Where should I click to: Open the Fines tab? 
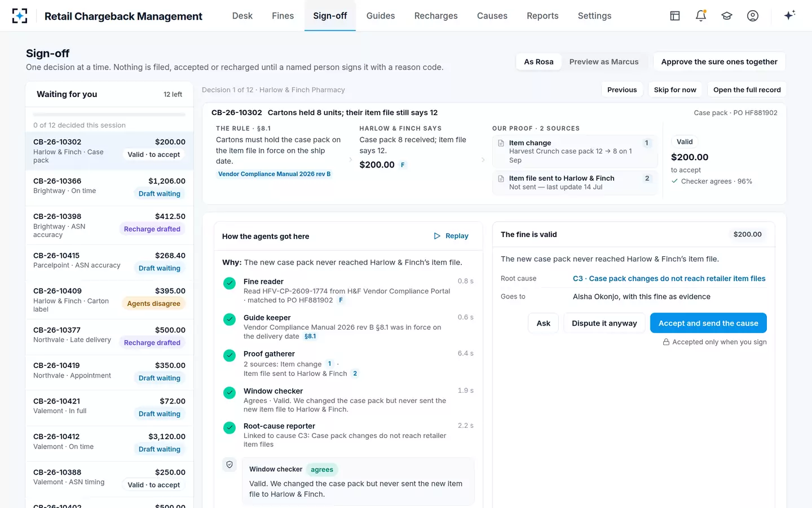(x=283, y=16)
